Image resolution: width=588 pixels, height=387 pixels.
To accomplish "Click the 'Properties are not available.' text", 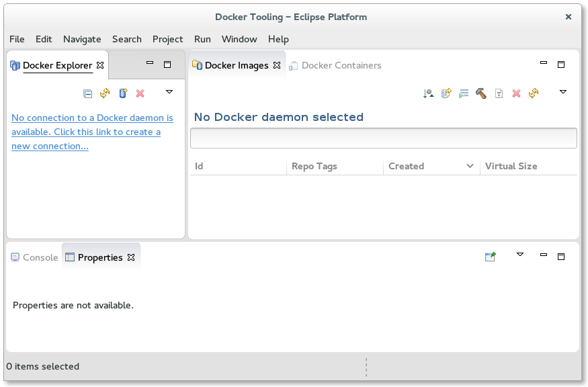I will pyautogui.click(x=73, y=305).
